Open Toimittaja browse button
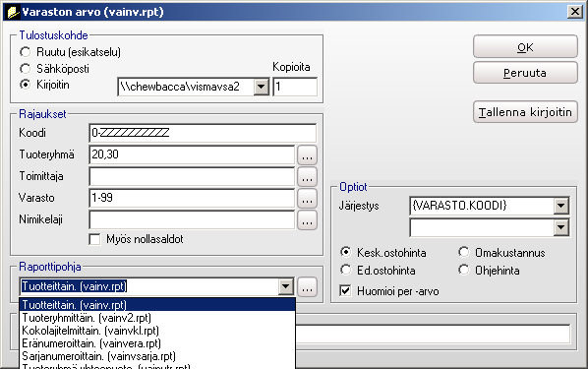The height and width of the screenshot is (369, 588). [x=307, y=177]
